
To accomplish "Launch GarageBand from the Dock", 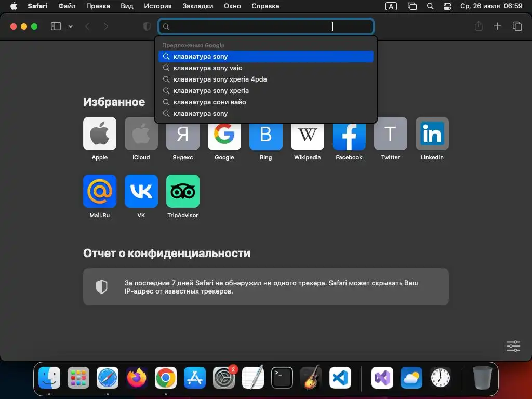I will (x=311, y=377).
